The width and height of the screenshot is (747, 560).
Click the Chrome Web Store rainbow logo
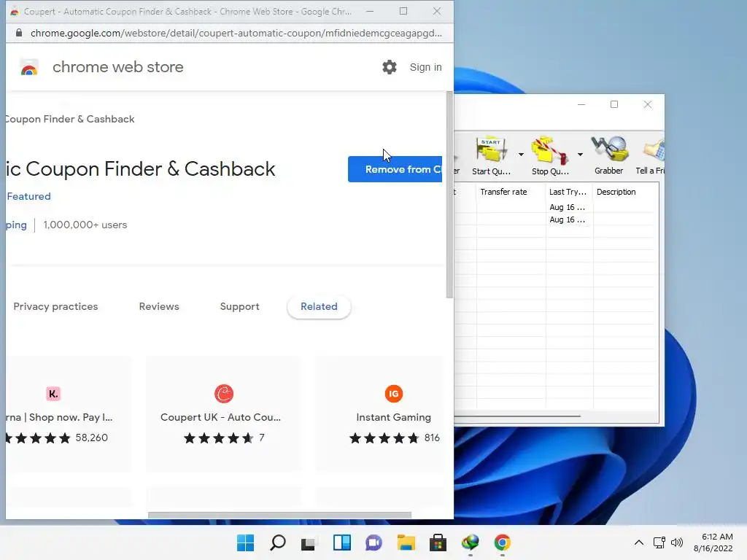pos(29,68)
